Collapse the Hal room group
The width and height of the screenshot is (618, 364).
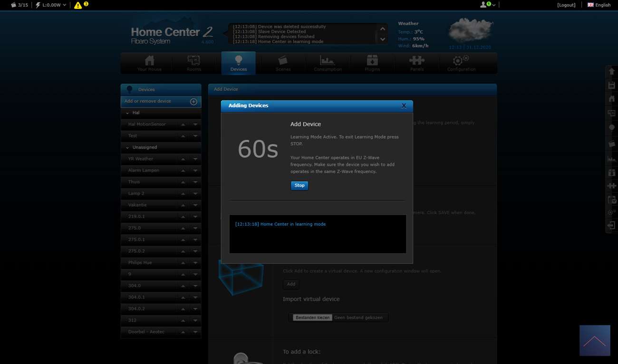(x=127, y=113)
